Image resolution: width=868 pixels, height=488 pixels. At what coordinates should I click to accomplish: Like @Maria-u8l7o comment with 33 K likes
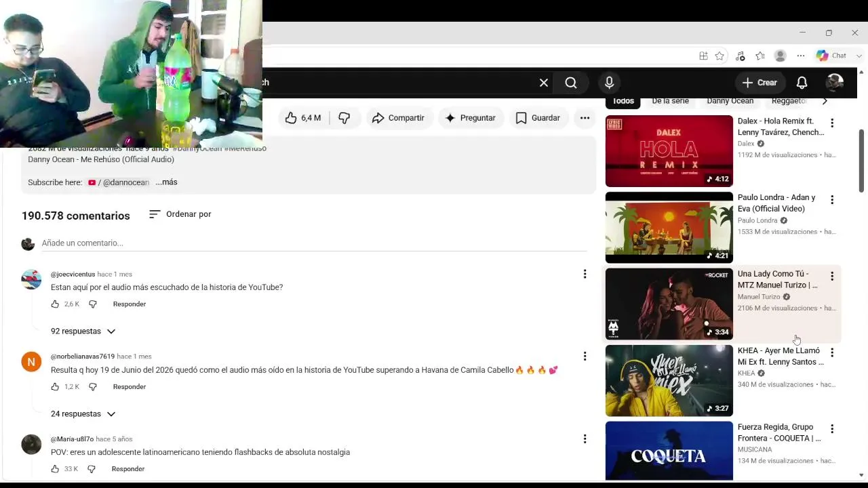click(x=55, y=469)
